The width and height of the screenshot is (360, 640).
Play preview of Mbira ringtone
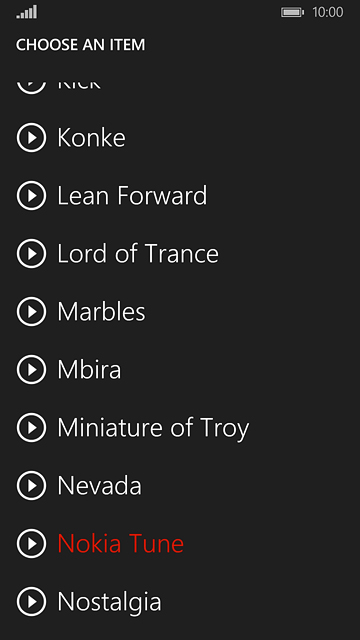click(31, 369)
